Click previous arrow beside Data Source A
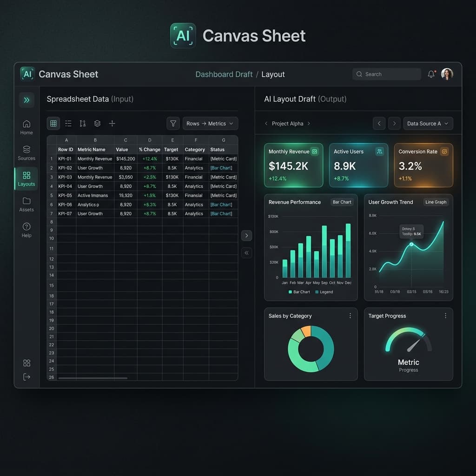Screen dimensions: 476x476 pyautogui.click(x=379, y=123)
